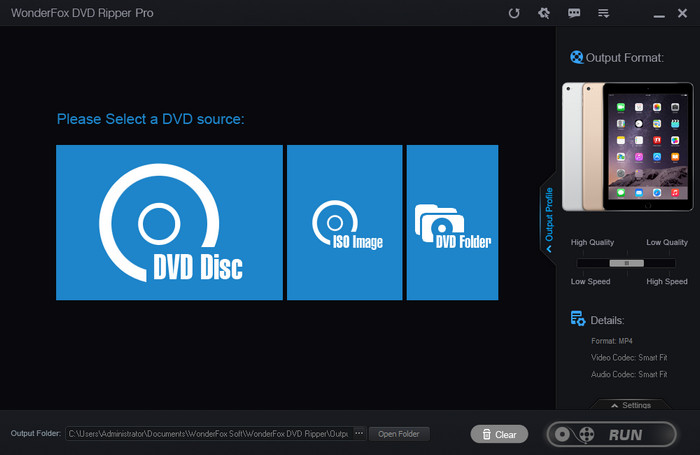Pick the DVD Folder source tile
This screenshot has width=700, height=455.
pyautogui.click(x=452, y=222)
